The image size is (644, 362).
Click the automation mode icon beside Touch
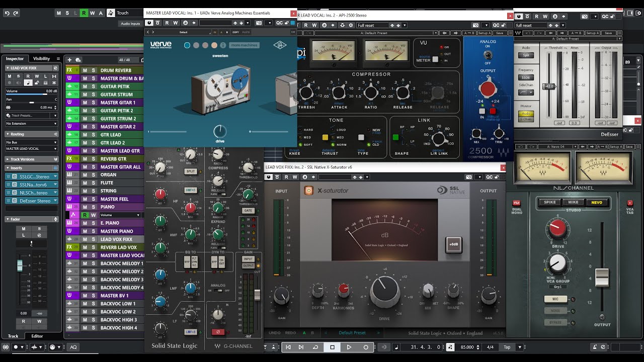tap(111, 13)
